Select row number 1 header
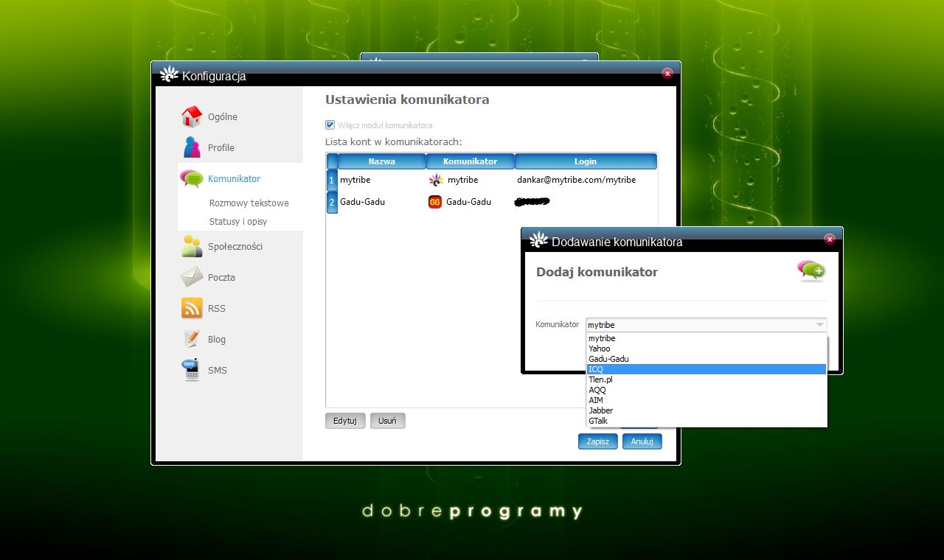944x560 pixels. click(332, 181)
